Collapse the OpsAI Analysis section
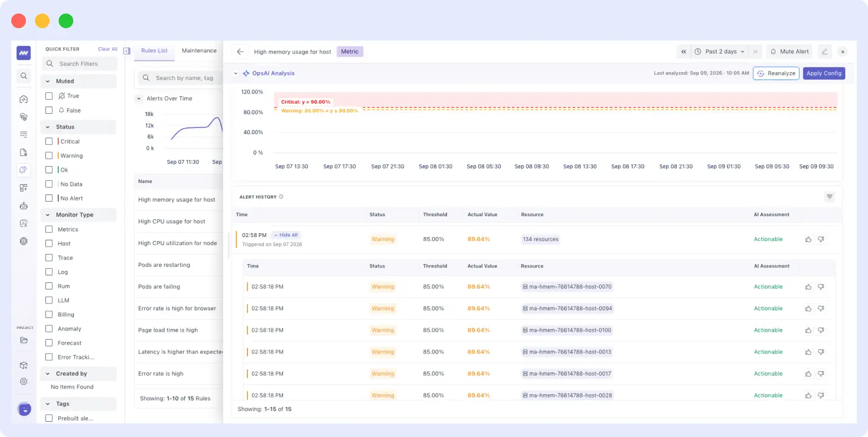 pos(236,73)
